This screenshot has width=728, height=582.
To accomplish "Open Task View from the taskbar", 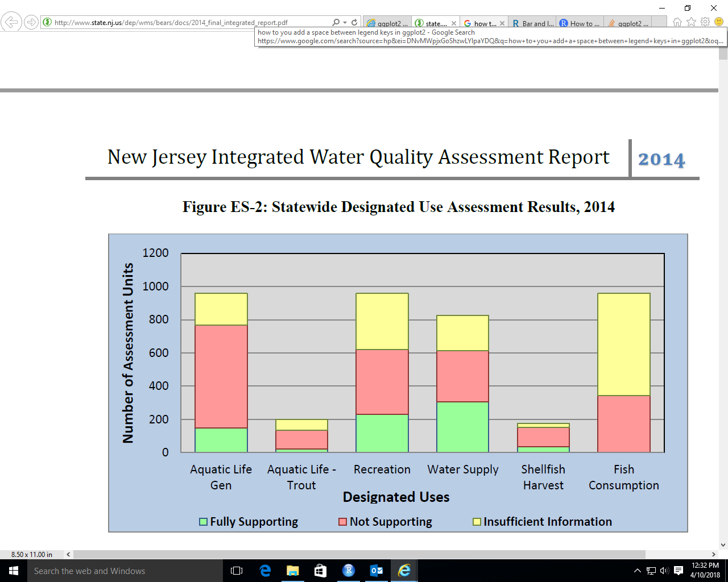I will pos(237,571).
